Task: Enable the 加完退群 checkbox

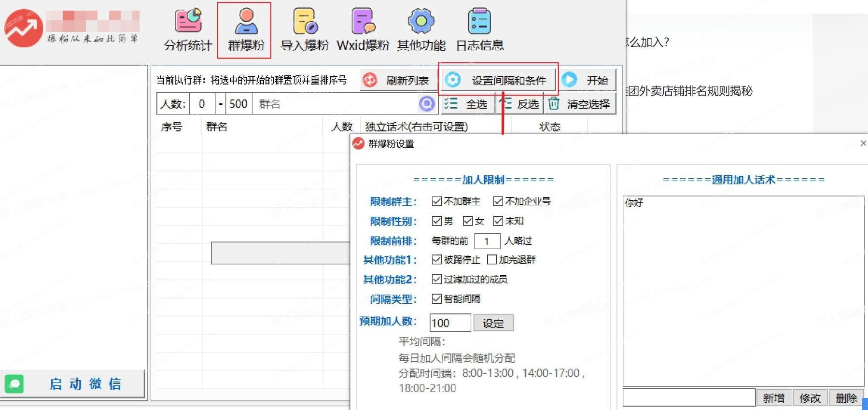Action: click(492, 260)
